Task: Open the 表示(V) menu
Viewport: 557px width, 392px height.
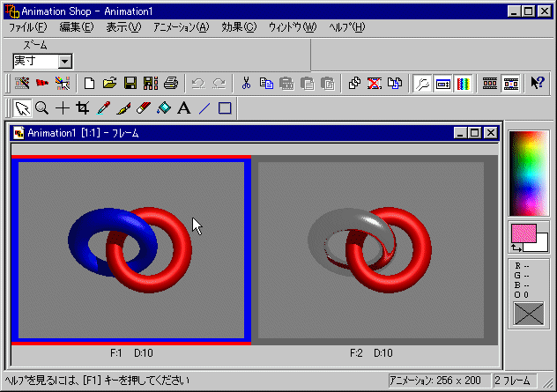Action: [123, 27]
